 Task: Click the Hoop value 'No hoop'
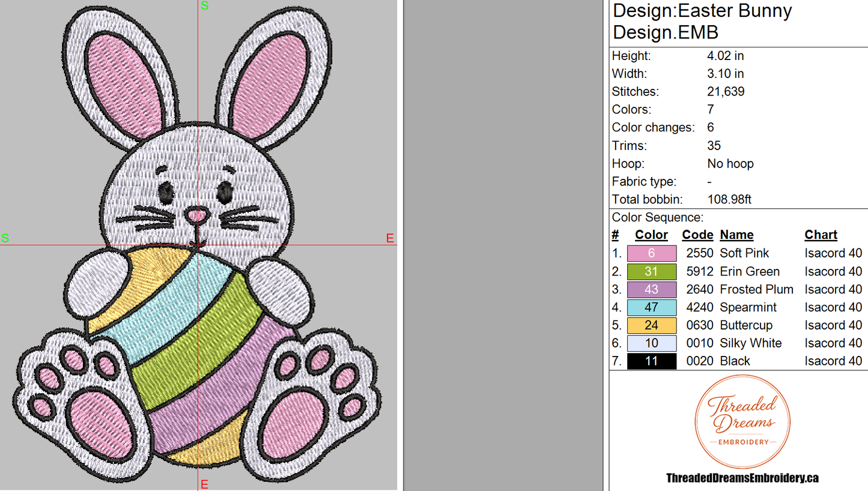[x=730, y=164]
